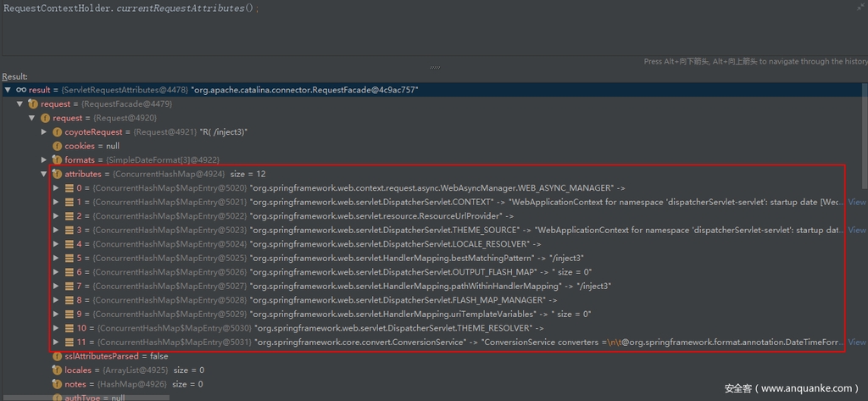Click the field icon next to locales
The width and height of the screenshot is (868, 401).
(58, 370)
